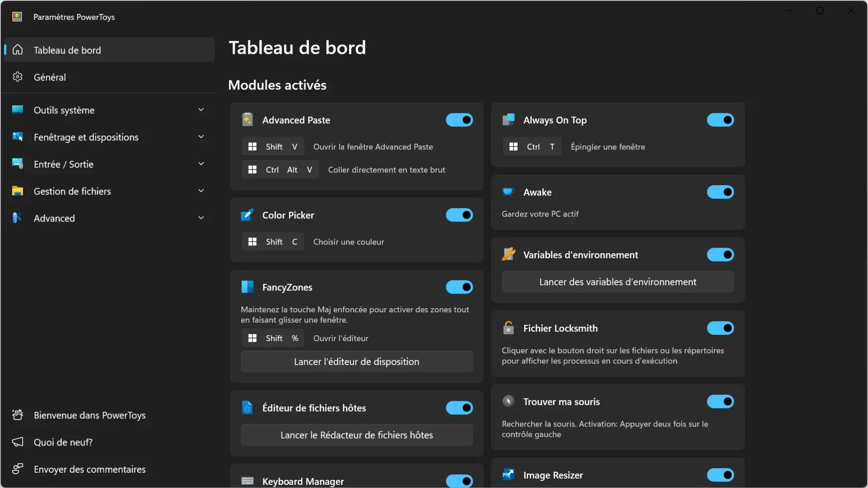Click the Advanced Paste card title
Screen dimensions: 868x488
[296, 120]
